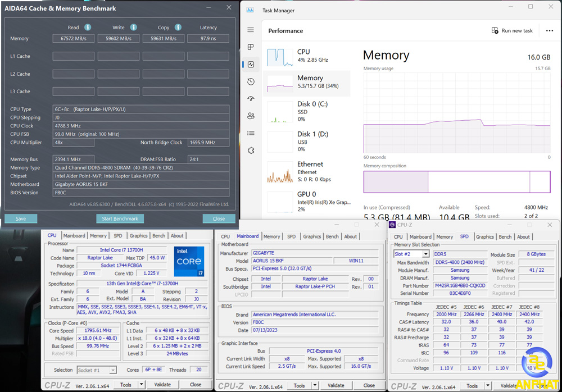Open the Details list icon in Task Manager
562x392 pixels.
tap(251, 133)
